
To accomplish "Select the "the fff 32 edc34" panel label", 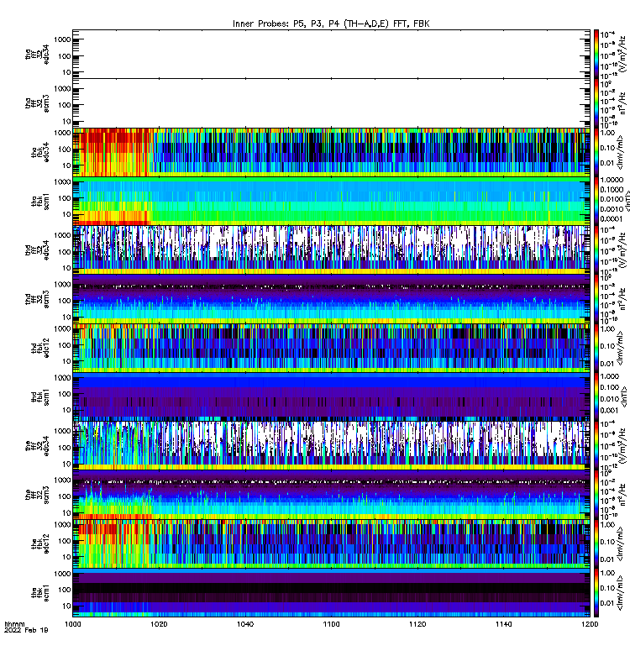I will click(x=37, y=446).
